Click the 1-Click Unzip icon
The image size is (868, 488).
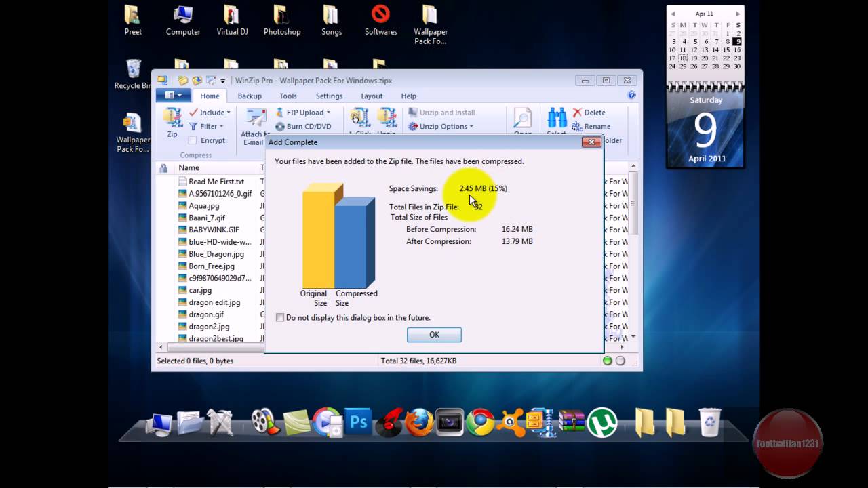click(359, 118)
